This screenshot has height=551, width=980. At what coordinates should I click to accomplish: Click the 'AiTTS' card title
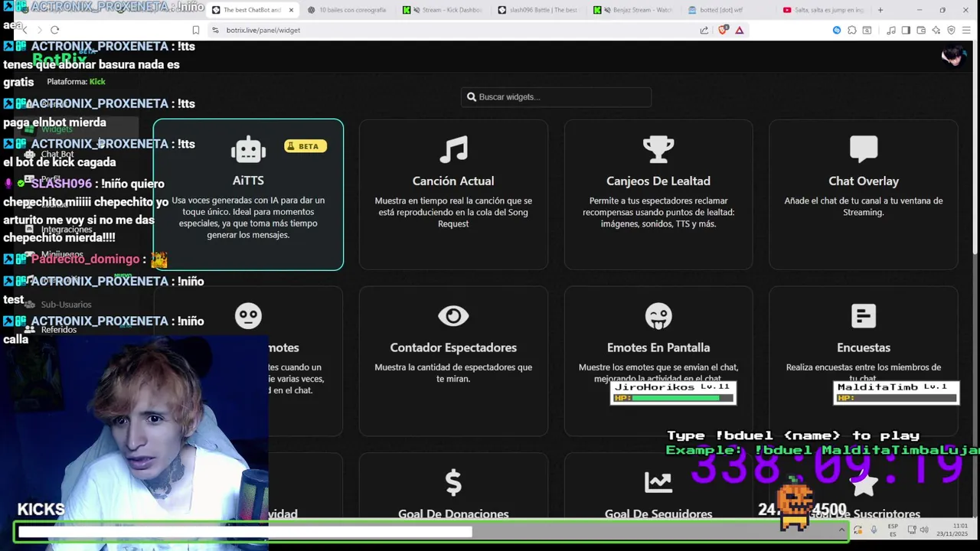click(x=248, y=181)
